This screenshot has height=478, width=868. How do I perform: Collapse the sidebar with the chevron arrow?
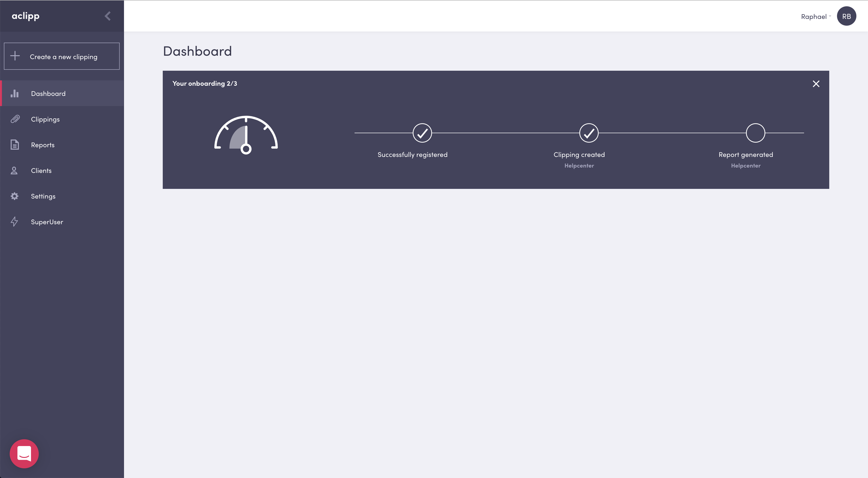108,16
